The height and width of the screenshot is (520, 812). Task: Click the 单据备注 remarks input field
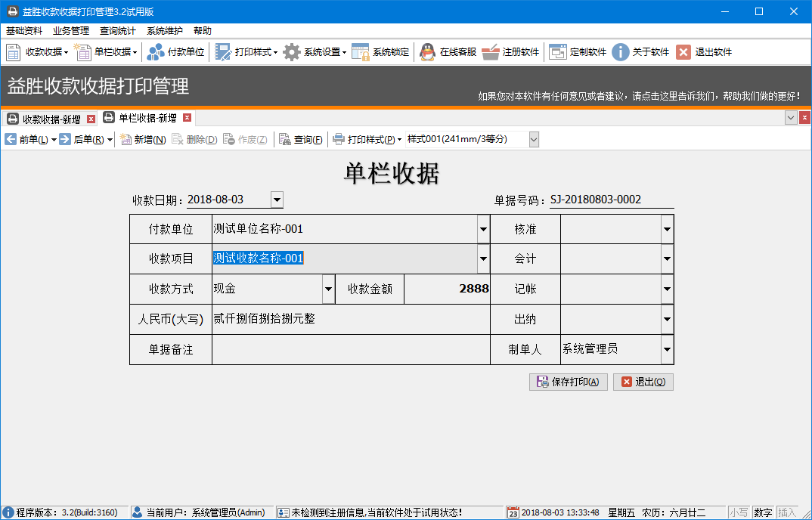click(x=351, y=350)
